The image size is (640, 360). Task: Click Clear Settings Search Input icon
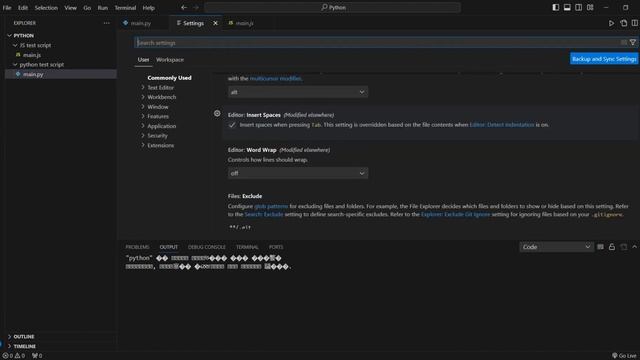coord(624,42)
